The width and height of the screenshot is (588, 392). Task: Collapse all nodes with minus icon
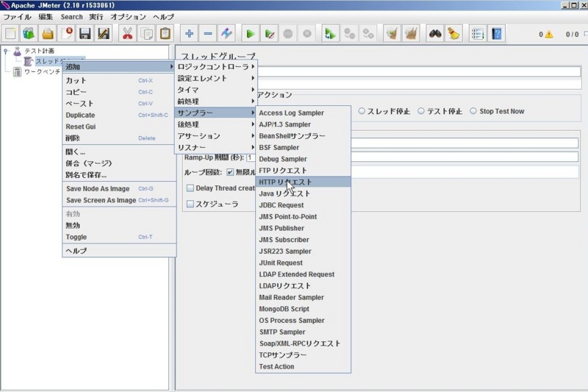(x=208, y=34)
